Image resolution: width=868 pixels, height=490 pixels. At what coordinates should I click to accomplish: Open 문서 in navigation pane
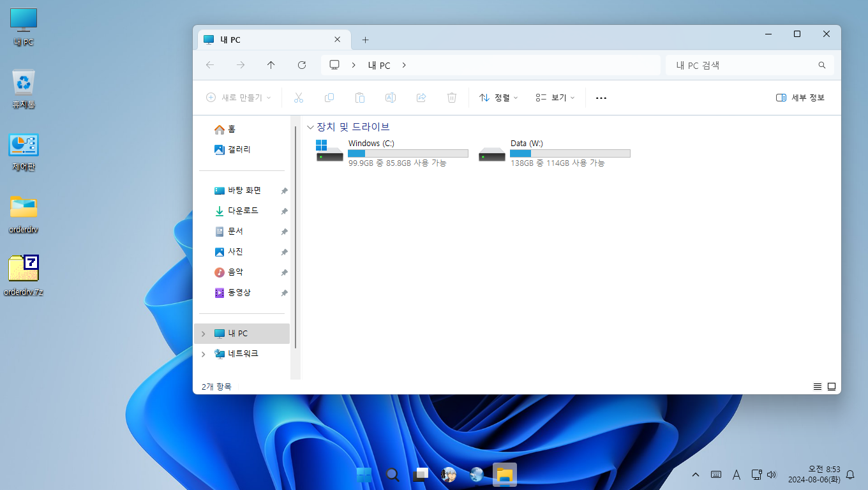tap(229, 232)
